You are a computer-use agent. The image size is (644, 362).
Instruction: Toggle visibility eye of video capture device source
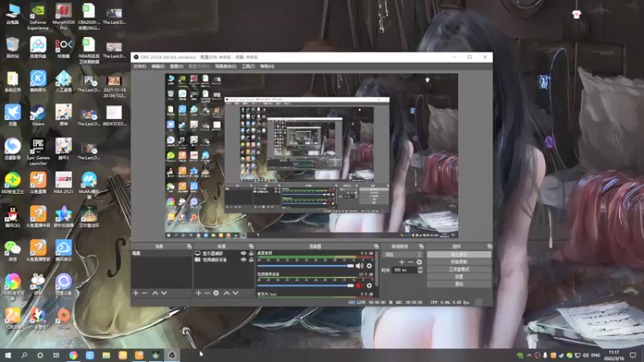click(x=243, y=260)
